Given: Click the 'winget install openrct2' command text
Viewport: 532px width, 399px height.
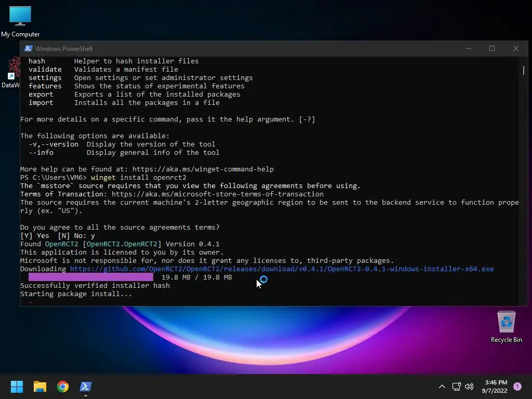Looking at the screenshot, I should (138, 178).
